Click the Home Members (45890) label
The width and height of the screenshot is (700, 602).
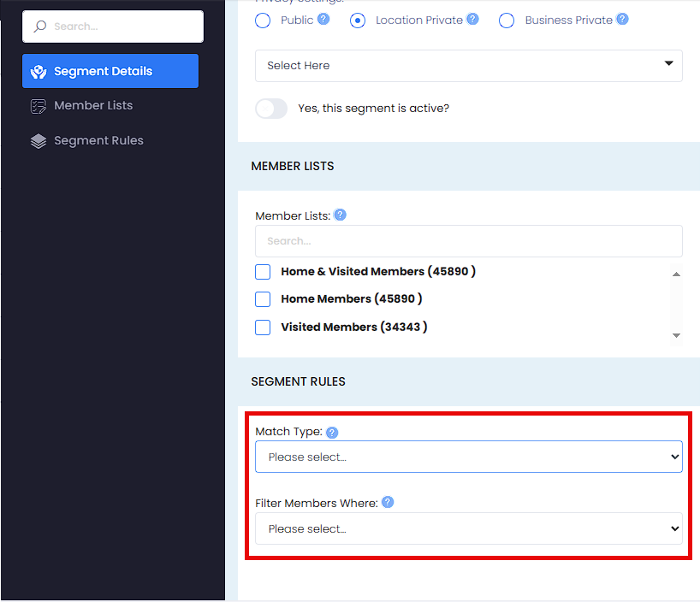352,299
